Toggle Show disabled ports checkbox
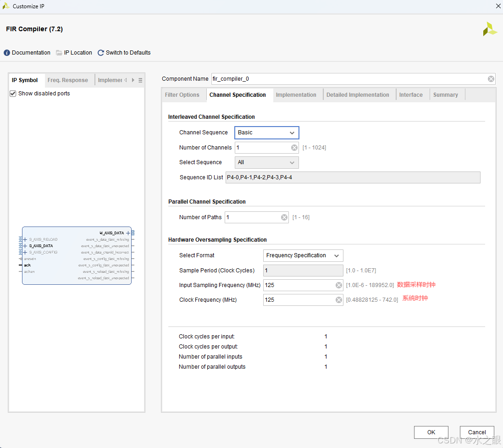This screenshot has width=503, height=448. pos(13,94)
